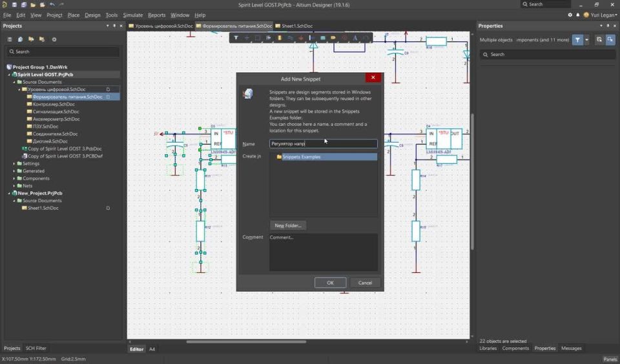The image size is (620, 364).
Task: Click the Open folder icon in title bar
Action: 33,5
